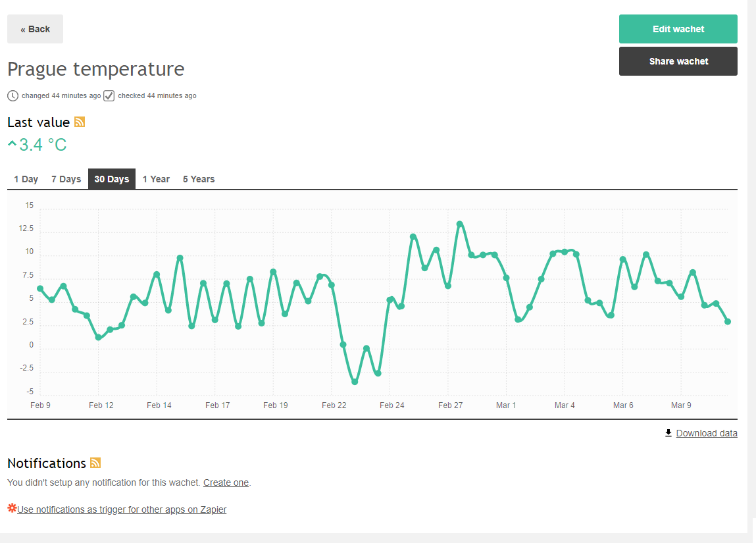This screenshot has height=543, width=756.
Task: Click the Feb 14 axis label
Action: 159,405
